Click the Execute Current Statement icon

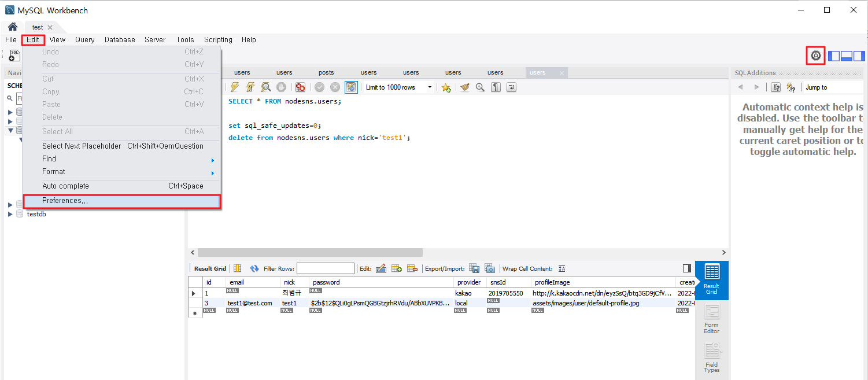coord(250,87)
